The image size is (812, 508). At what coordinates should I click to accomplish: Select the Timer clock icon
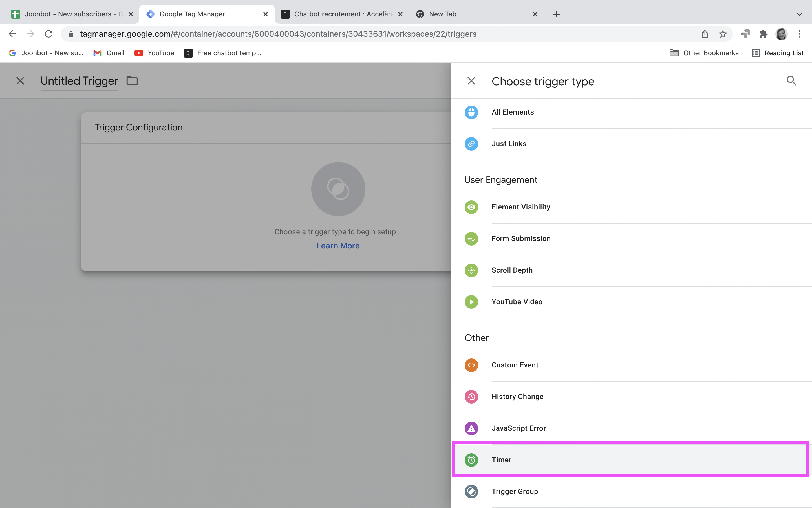point(471,460)
